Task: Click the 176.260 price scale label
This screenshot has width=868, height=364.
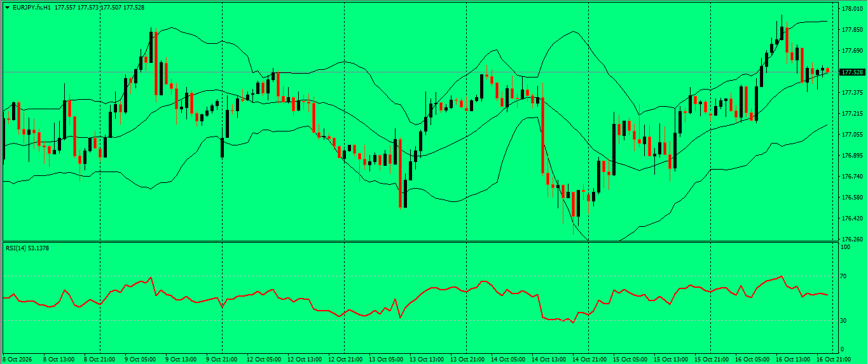Action: (x=852, y=239)
